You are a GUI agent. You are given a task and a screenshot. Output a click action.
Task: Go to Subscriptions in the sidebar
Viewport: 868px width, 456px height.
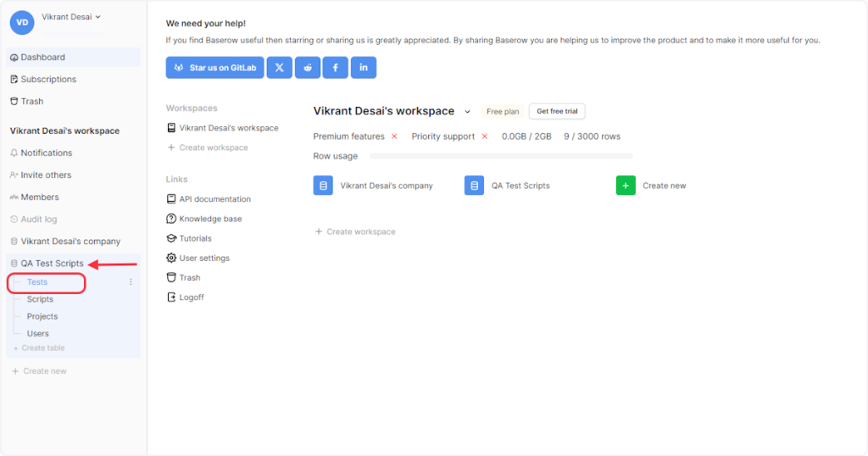click(48, 80)
